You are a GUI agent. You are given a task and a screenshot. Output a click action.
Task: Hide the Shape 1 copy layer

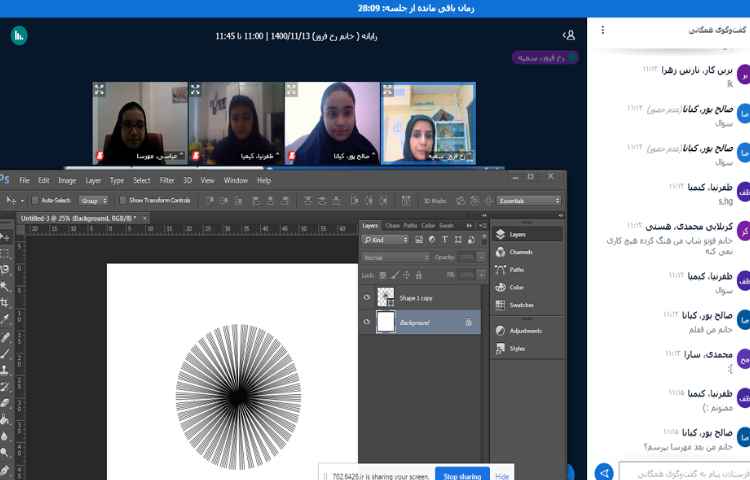pyautogui.click(x=367, y=298)
